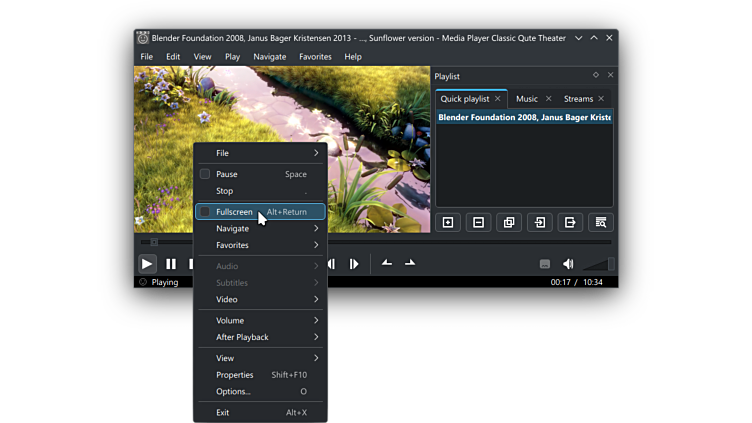Switch to the Streams playlist tab

578,99
